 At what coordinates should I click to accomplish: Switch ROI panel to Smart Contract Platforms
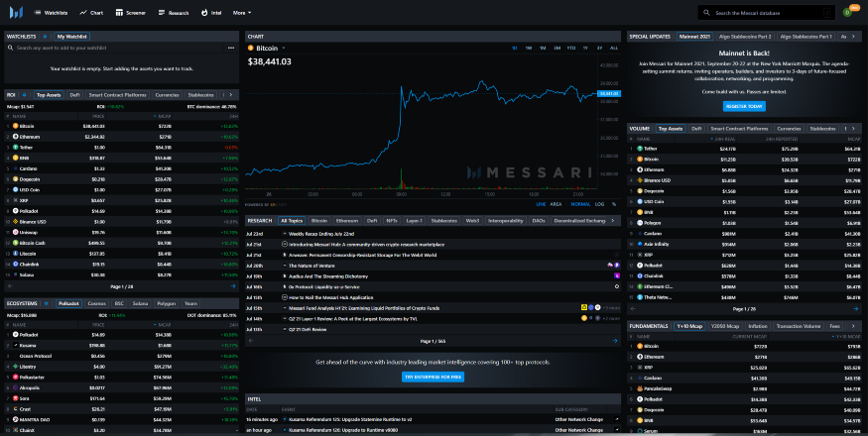tap(117, 95)
